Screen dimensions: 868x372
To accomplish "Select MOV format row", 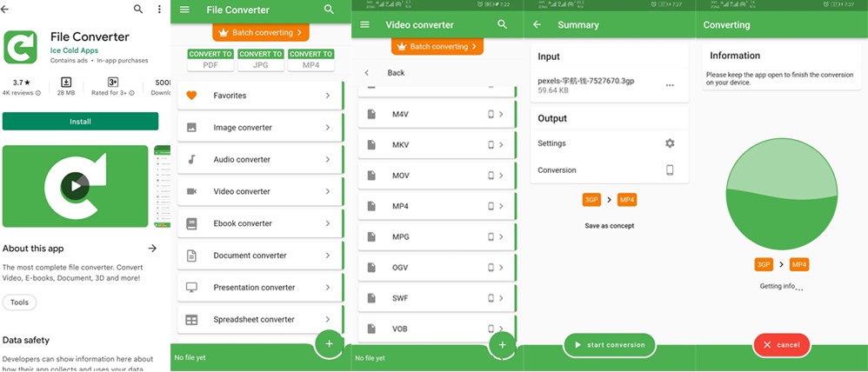I will [437, 176].
